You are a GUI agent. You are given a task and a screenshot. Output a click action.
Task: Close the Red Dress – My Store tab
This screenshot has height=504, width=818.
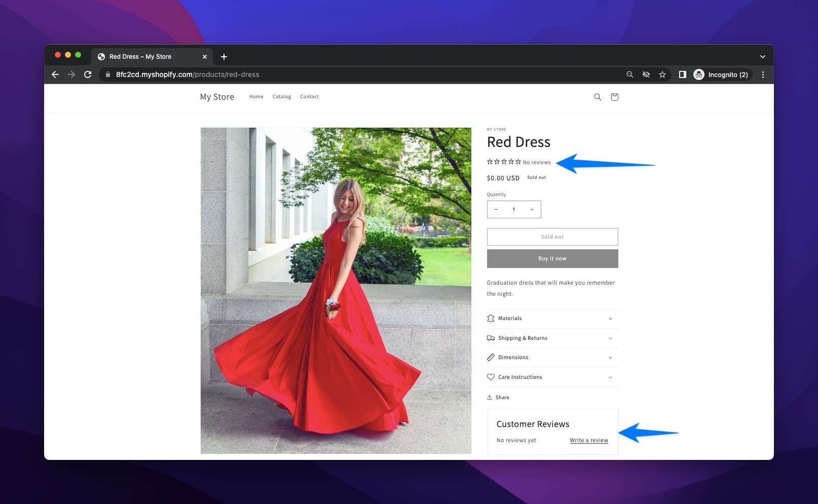click(x=205, y=57)
